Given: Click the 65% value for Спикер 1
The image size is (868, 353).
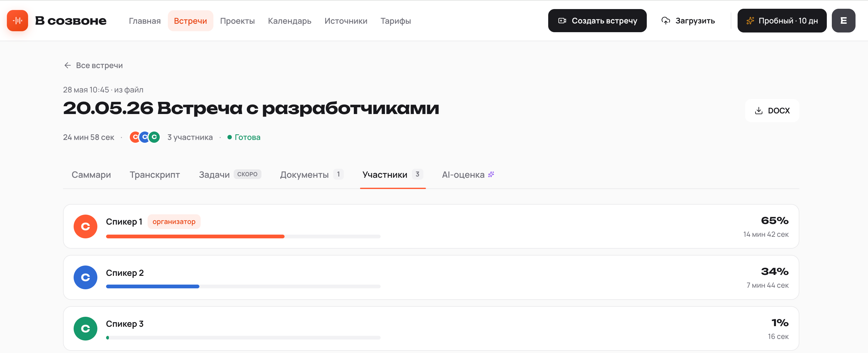Looking at the screenshot, I should (x=774, y=221).
